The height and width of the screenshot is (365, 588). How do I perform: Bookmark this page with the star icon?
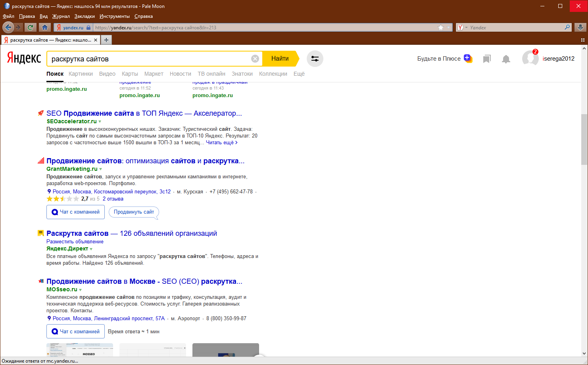pyautogui.click(x=441, y=27)
